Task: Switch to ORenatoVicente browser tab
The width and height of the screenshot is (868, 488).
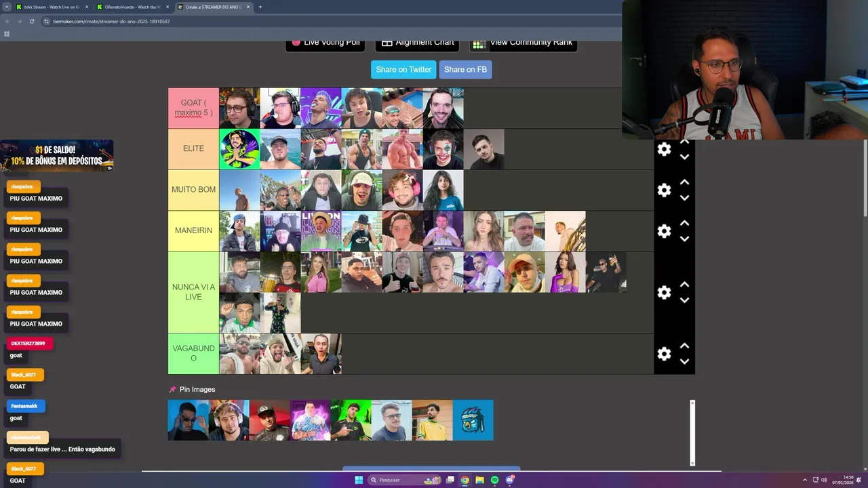Action: click(x=132, y=7)
